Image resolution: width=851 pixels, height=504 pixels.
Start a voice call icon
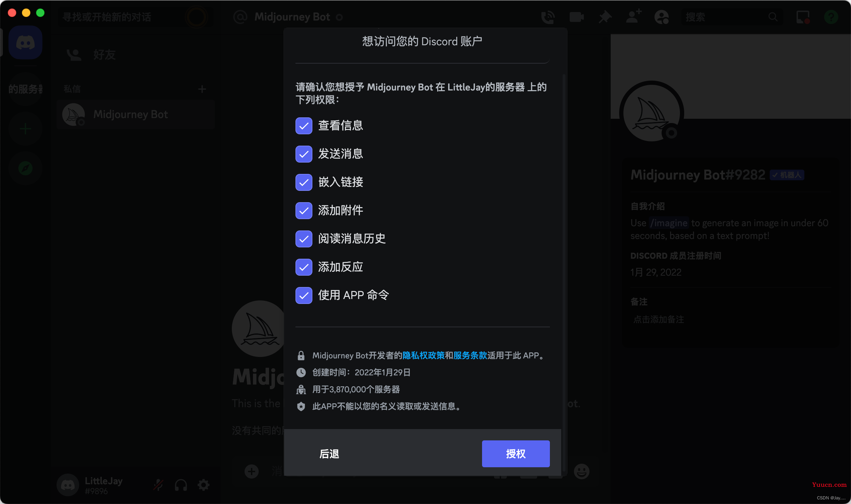tap(548, 17)
